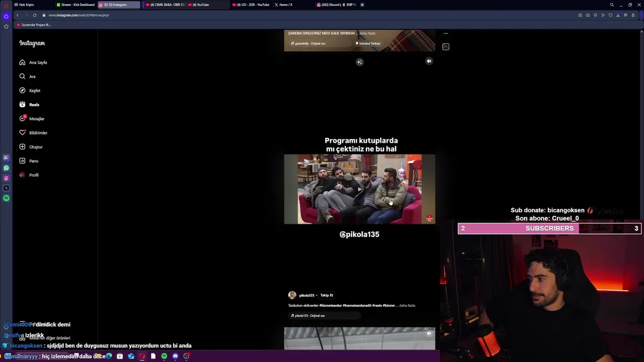Open three-dot menu of top reel
The height and width of the screenshot is (362, 644).
446,34
